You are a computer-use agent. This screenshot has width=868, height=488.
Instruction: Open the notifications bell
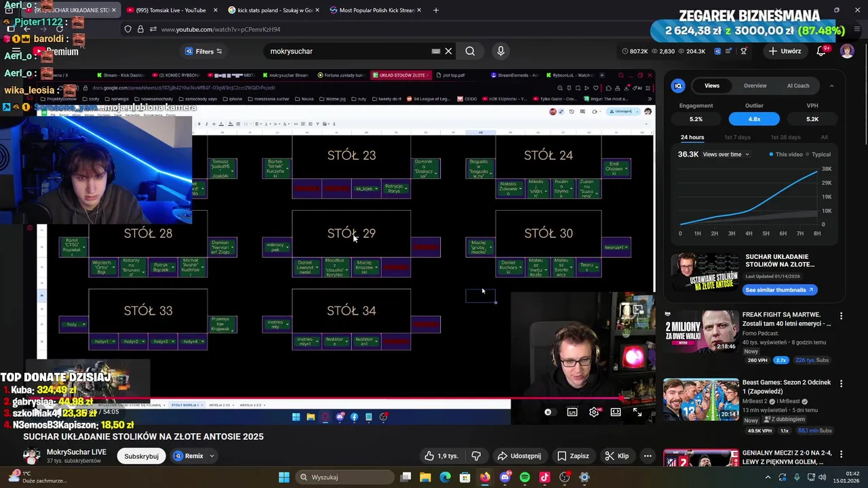click(822, 51)
